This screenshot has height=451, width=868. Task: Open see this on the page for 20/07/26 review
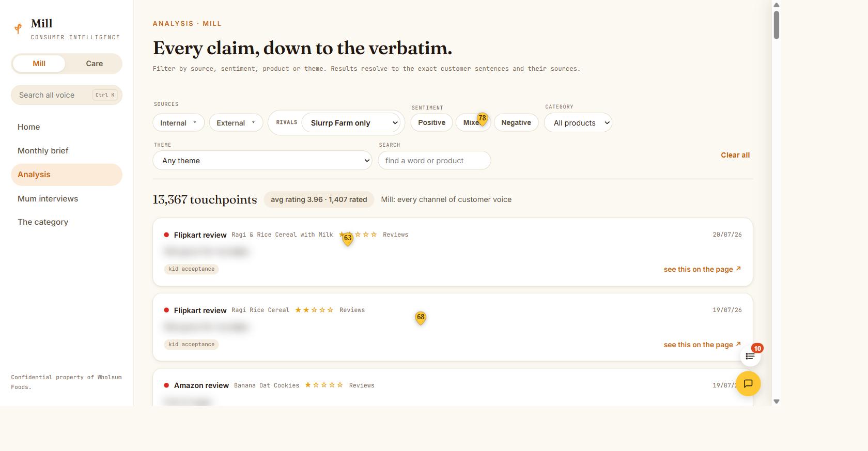(702, 269)
